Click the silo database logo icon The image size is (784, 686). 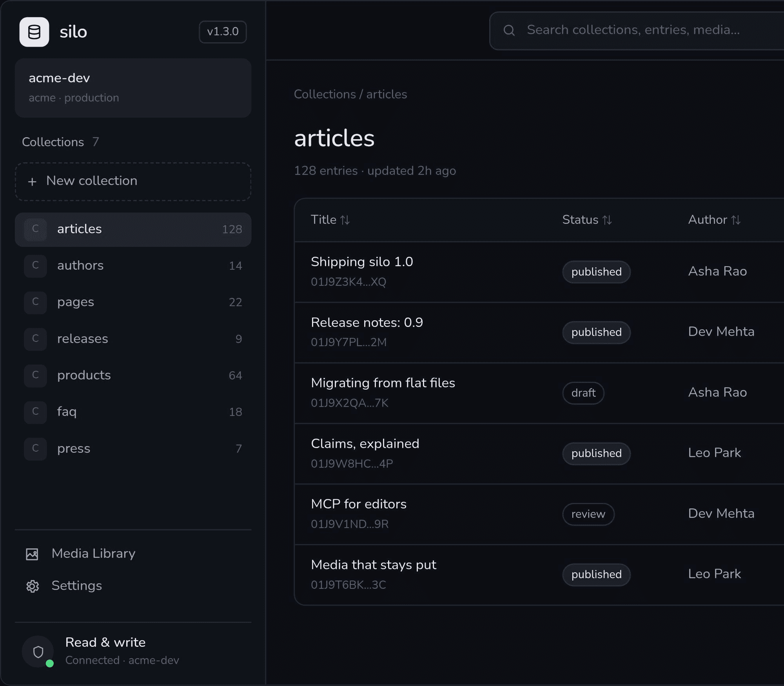(x=34, y=32)
